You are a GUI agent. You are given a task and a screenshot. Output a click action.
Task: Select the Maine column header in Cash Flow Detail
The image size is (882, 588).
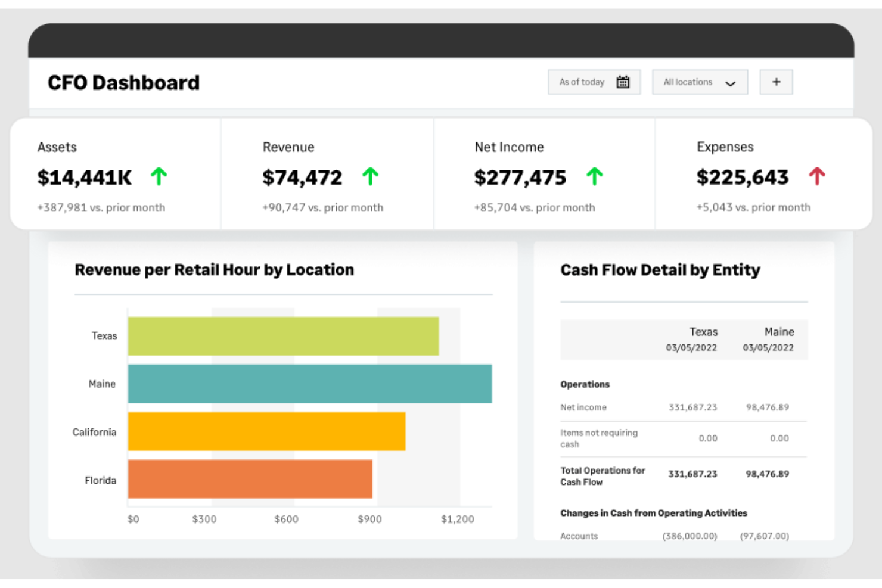[779, 332]
